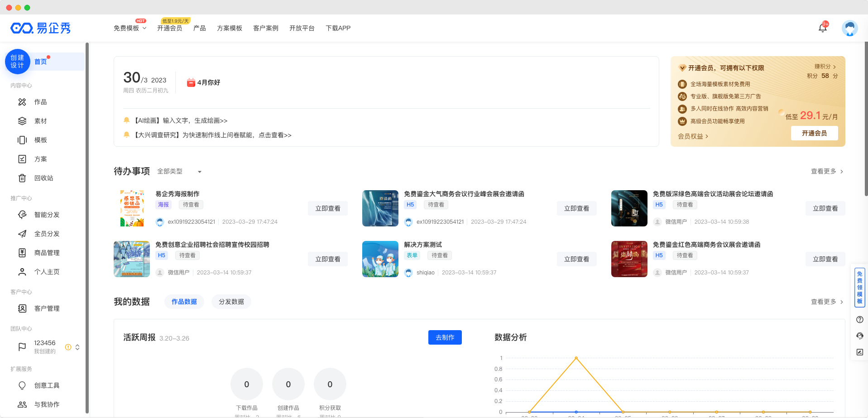This screenshot has width=868, height=418.
Task: Open the 全员分发 paper plane icon
Action: (22, 234)
